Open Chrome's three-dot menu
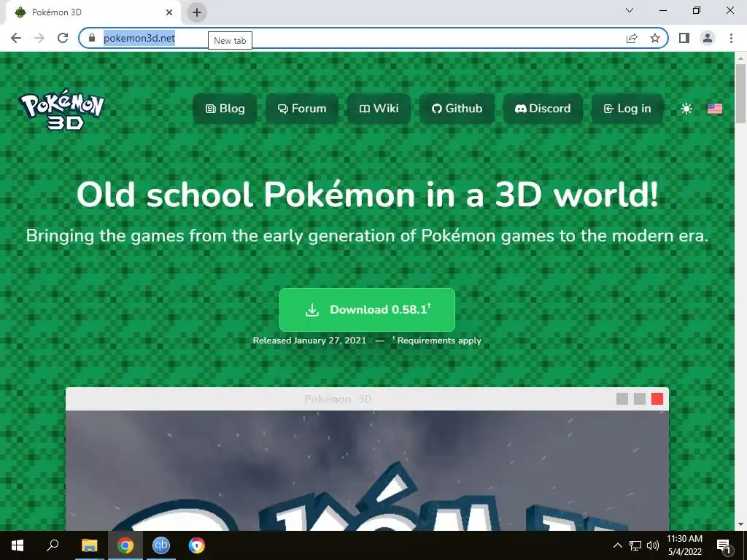The image size is (747, 560). tap(731, 38)
